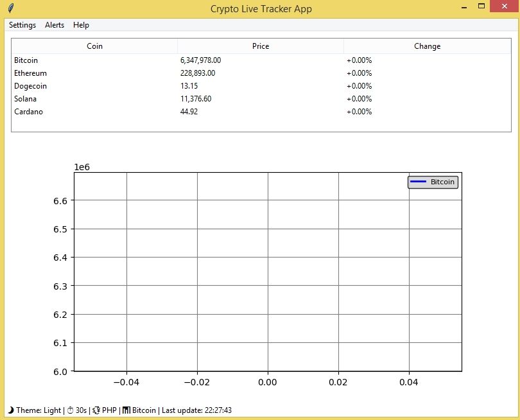The height and width of the screenshot is (420, 520).
Task: Maximize the Crypto Live Tracker window
Action: (481, 6)
